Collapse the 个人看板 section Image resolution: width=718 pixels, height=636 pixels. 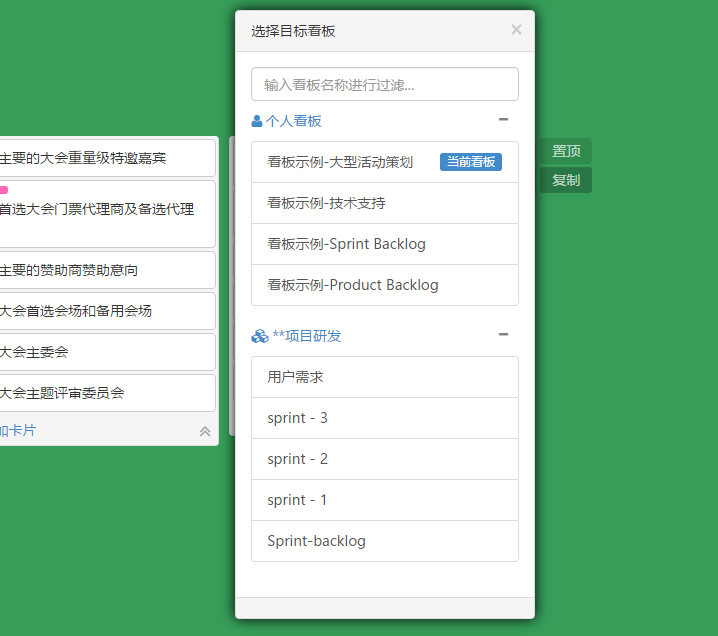tap(503, 120)
